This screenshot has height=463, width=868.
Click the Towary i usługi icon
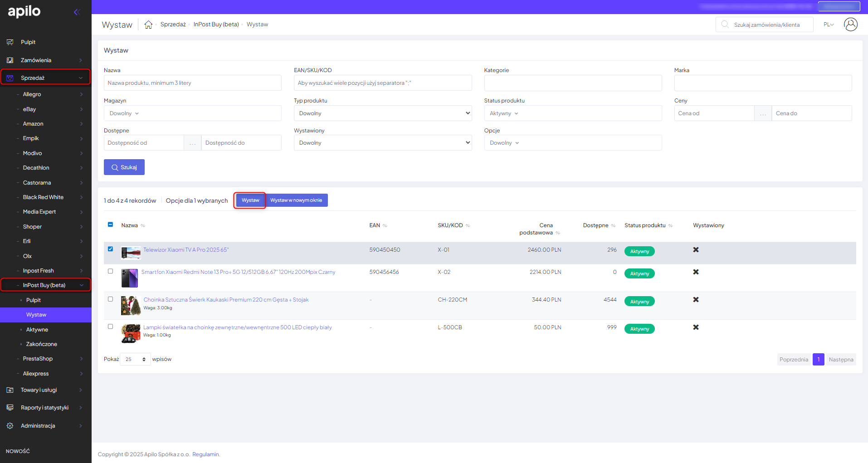10,390
